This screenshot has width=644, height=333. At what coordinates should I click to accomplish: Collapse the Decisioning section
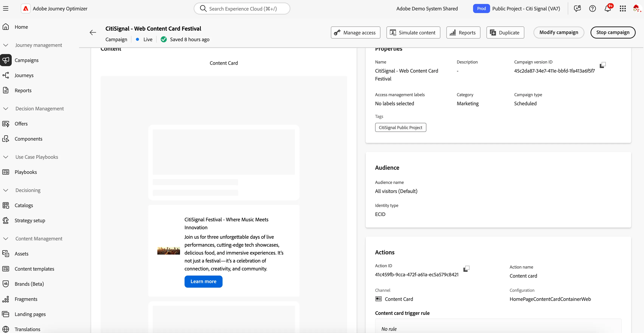[x=6, y=190]
